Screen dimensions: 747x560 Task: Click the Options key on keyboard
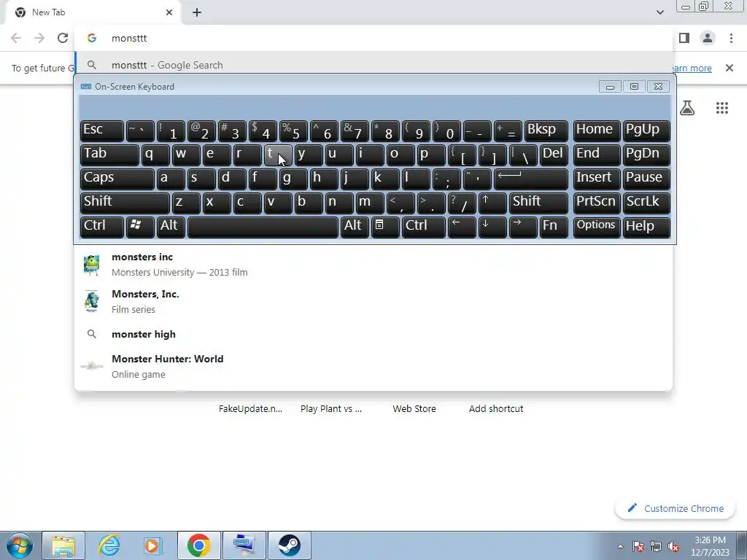coord(597,227)
